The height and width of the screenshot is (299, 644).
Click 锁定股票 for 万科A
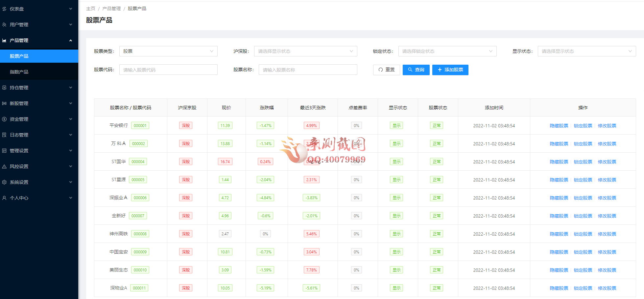point(583,143)
